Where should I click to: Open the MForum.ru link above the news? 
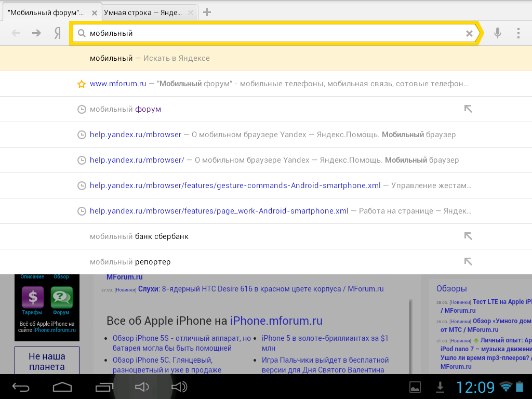pos(125,277)
